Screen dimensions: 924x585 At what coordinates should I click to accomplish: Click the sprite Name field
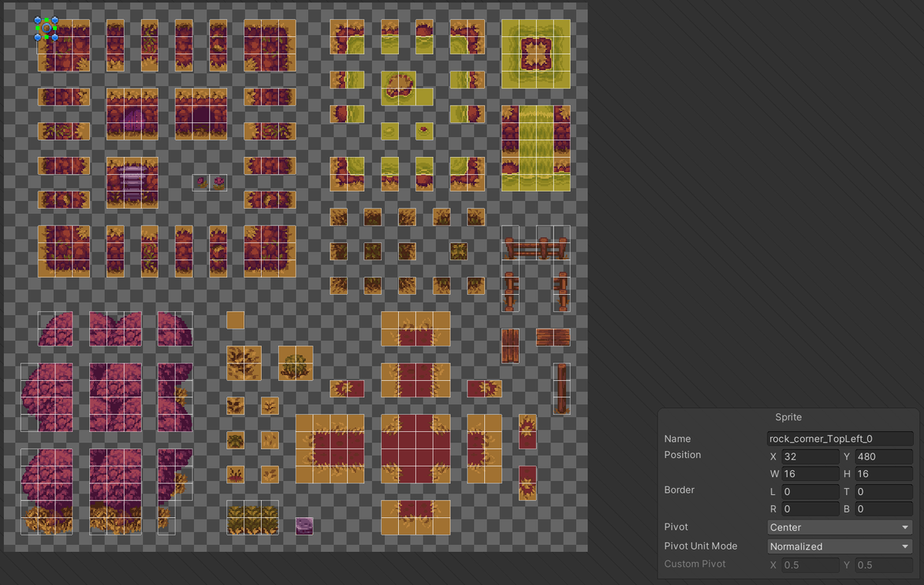point(840,439)
